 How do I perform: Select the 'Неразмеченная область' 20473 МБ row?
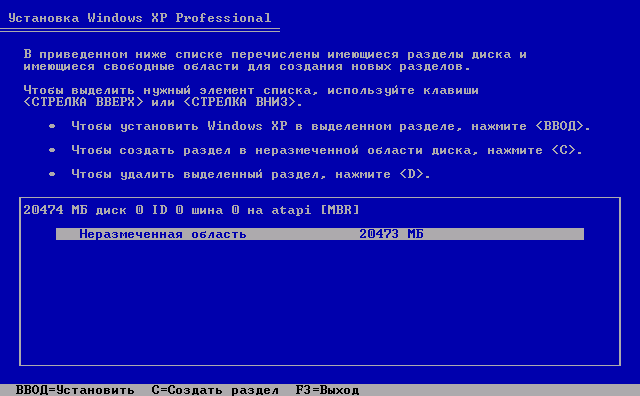pyautogui.click(x=320, y=234)
